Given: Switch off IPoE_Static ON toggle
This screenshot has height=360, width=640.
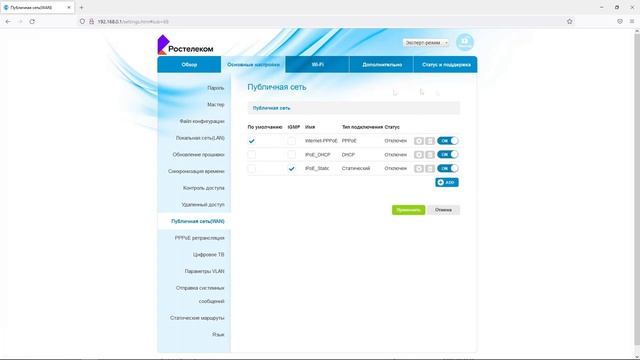Looking at the screenshot, I should tap(447, 169).
